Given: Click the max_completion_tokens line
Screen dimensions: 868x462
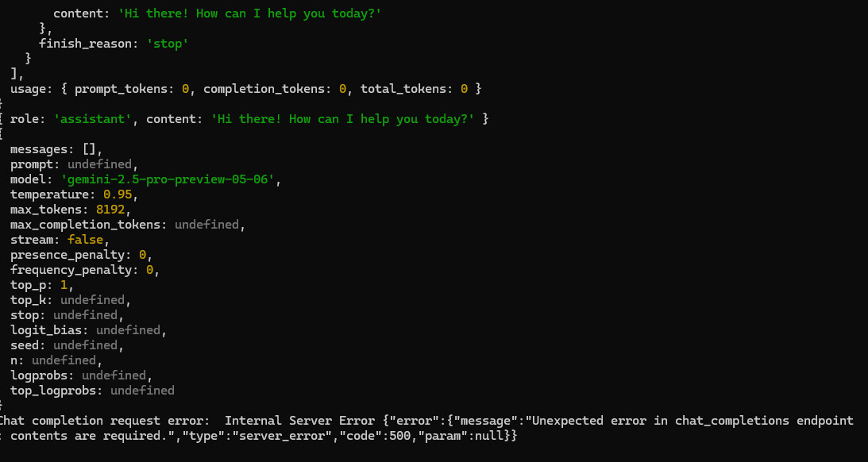Looking at the screenshot, I should coord(127,225).
